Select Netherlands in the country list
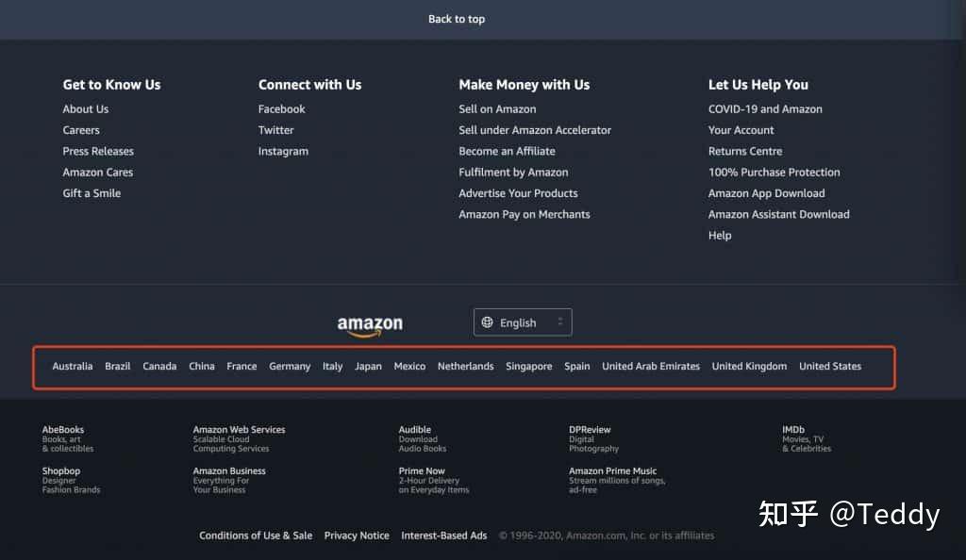This screenshot has height=560, width=966. pyautogui.click(x=466, y=366)
